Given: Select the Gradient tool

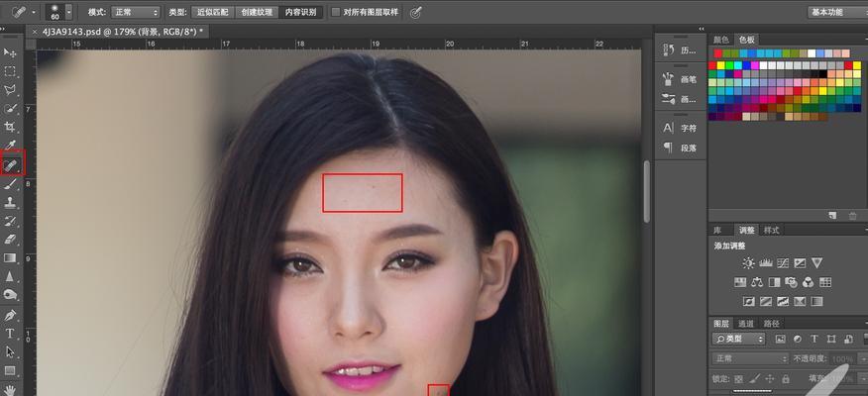Looking at the screenshot, I should 10,257.
